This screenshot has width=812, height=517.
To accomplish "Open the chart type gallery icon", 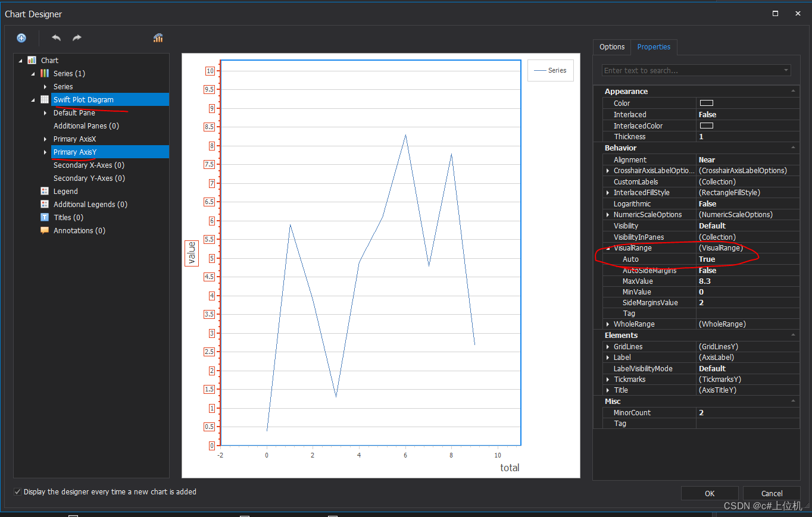I will coord(158,37).
